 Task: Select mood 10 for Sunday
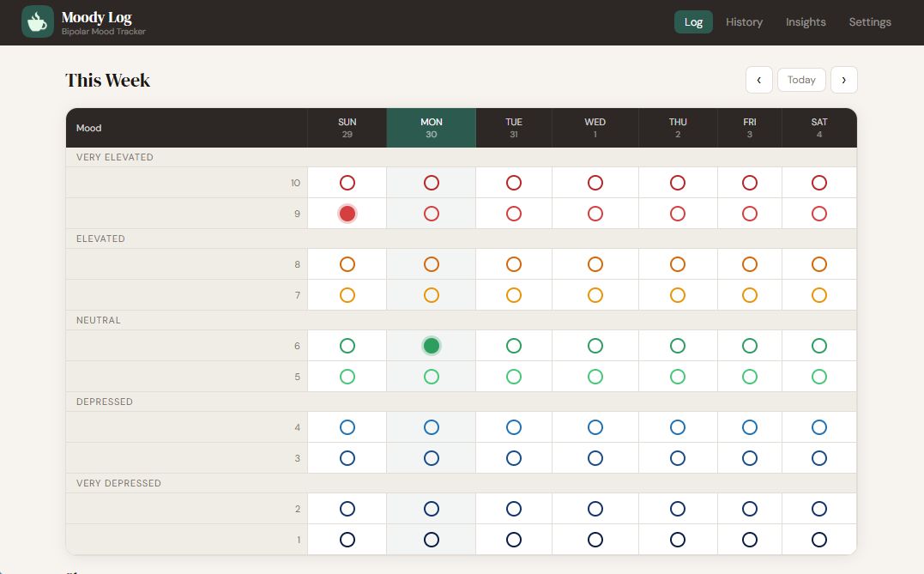[x=347, y=183]
